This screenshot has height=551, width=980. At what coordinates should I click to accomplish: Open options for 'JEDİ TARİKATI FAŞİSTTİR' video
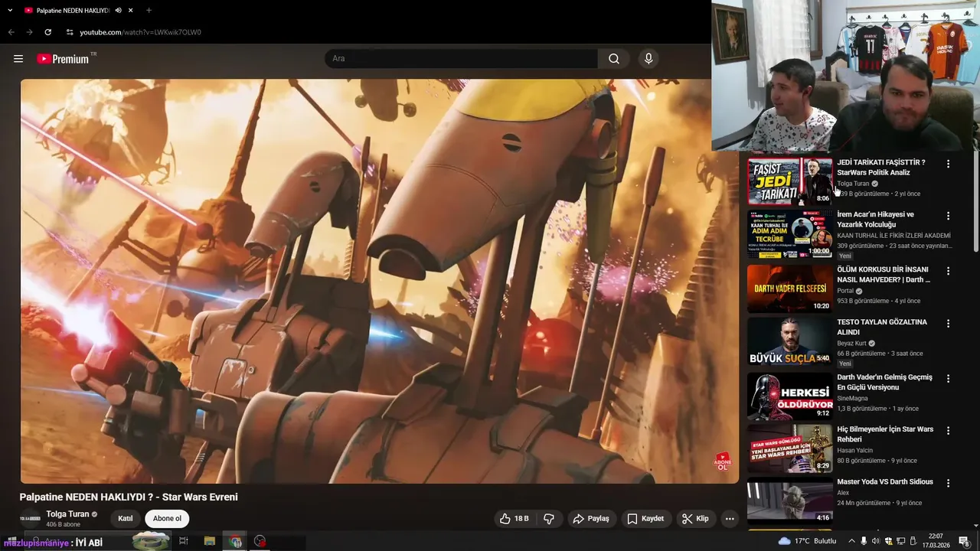click(948, 164)
